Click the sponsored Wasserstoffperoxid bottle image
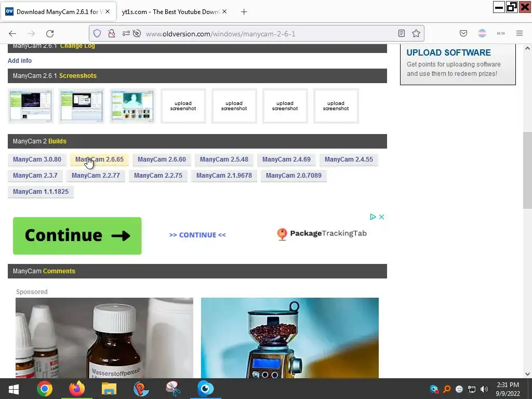The height and width of the screenshot is (399, 532). (104, 338)
